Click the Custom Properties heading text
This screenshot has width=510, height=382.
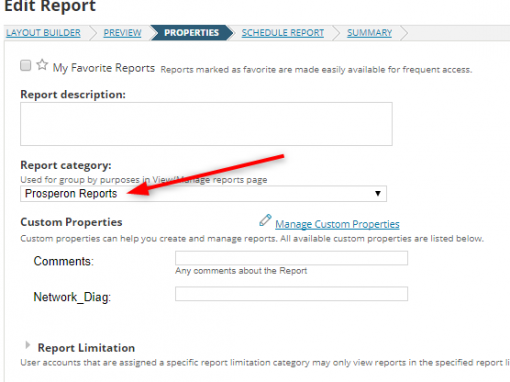[x=71, y=222]
